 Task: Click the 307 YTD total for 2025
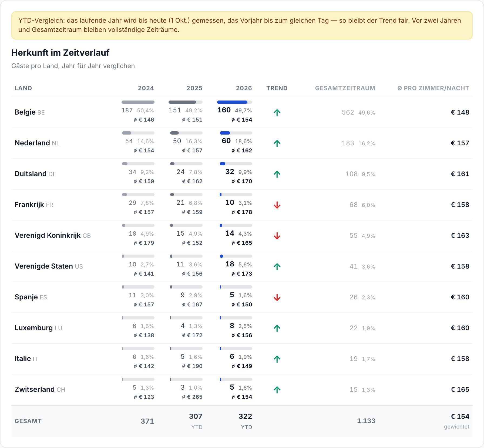point(196,416)
